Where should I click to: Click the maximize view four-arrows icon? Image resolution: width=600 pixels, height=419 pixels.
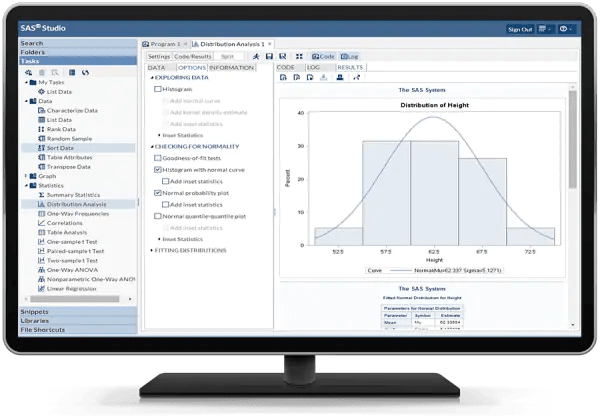pos(299,56)
